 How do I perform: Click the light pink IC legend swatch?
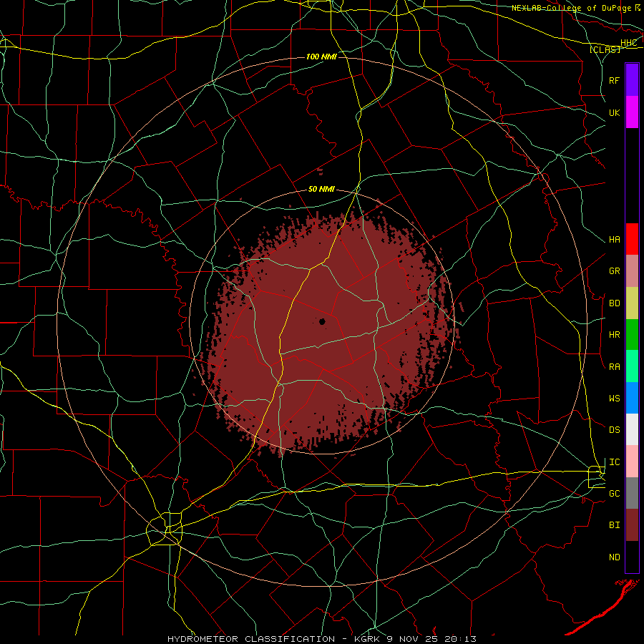pos(632,462)
